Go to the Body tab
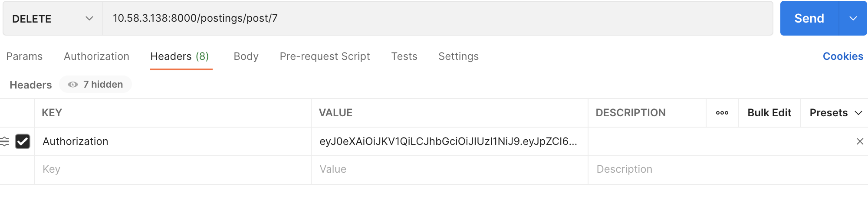868x210 pixels. [246, 56]
